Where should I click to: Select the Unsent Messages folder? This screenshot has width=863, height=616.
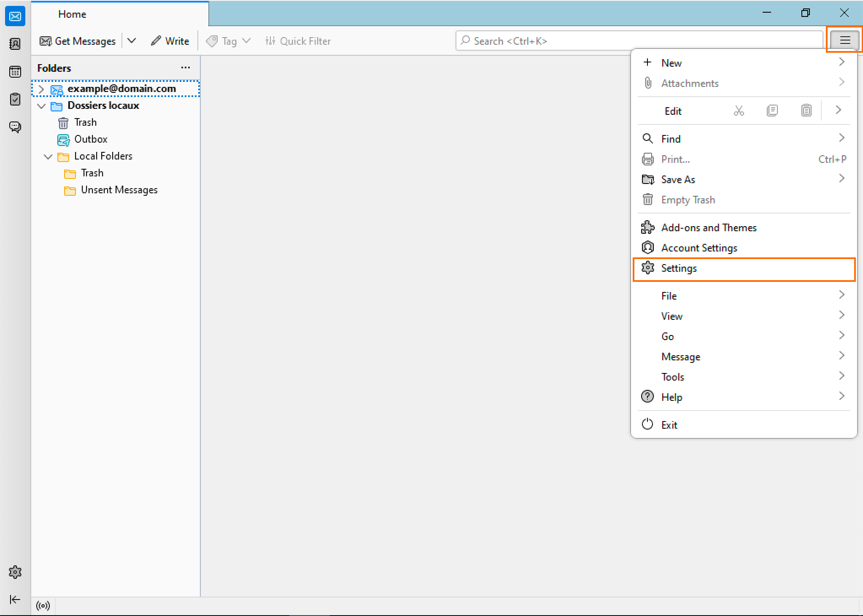[116, 190]
